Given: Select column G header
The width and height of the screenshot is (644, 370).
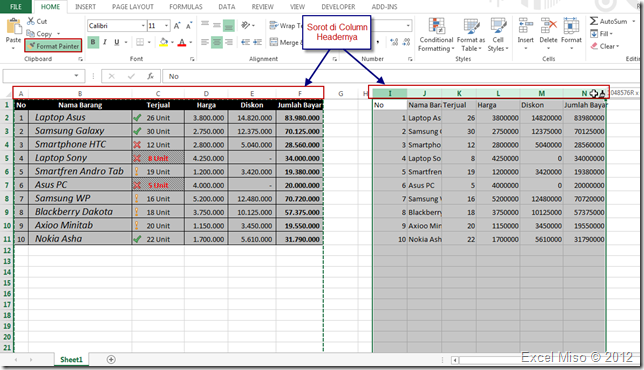Looking at the screenshot, I should click(340, 94).
